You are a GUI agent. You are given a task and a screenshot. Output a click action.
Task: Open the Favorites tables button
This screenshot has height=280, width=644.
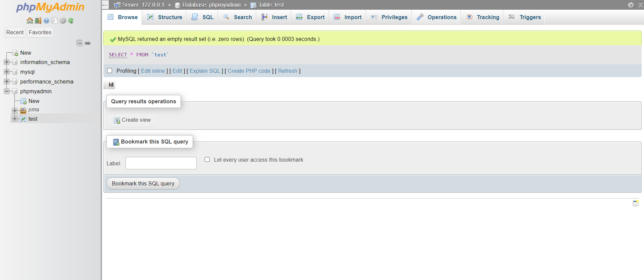[40, 33]
